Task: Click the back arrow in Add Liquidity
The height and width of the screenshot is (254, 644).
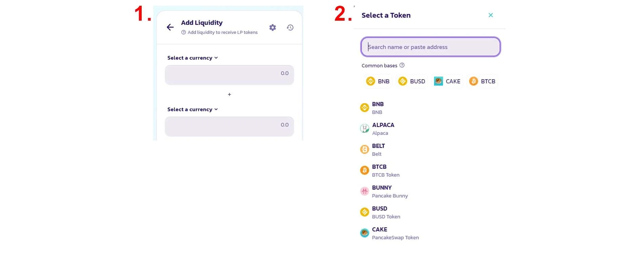Action: coord(170,27)
